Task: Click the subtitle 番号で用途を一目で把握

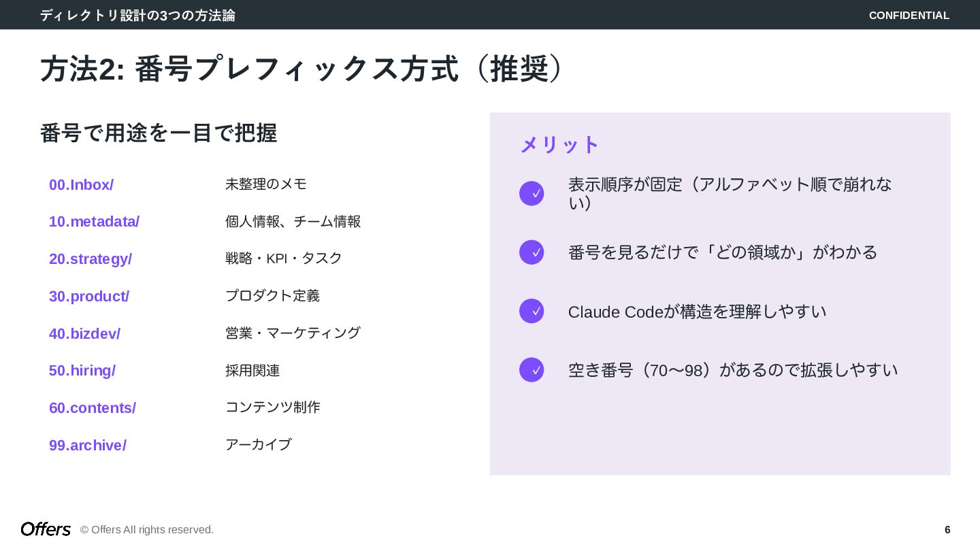Action: pyautogui.click(x=159, y=133)
